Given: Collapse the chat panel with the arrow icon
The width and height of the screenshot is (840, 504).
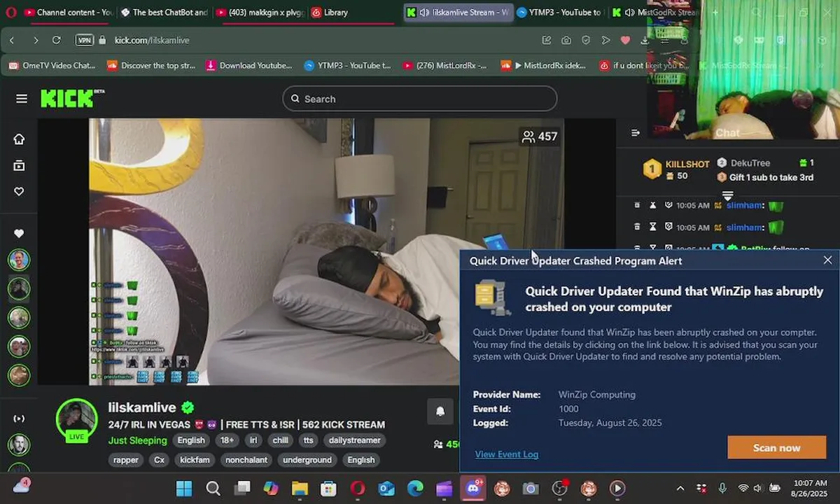Looking at the screenshot, I should click(x=636, y=133).
